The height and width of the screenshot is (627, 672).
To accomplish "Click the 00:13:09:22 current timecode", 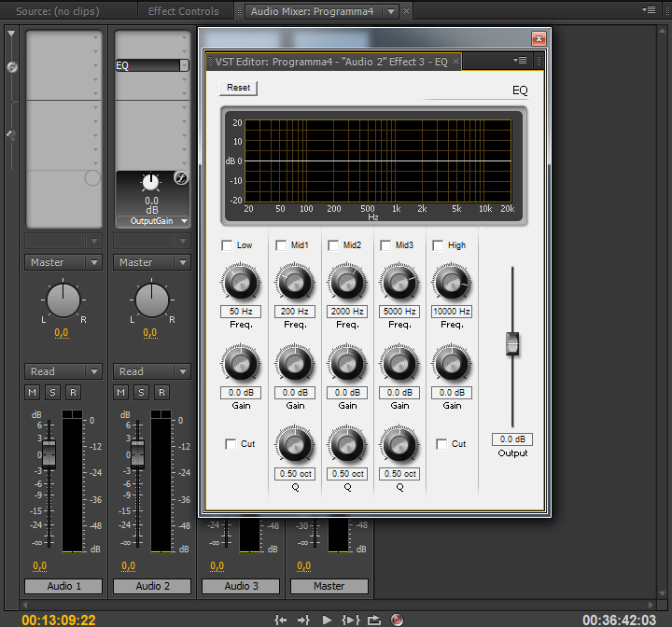I will (59, 620).
